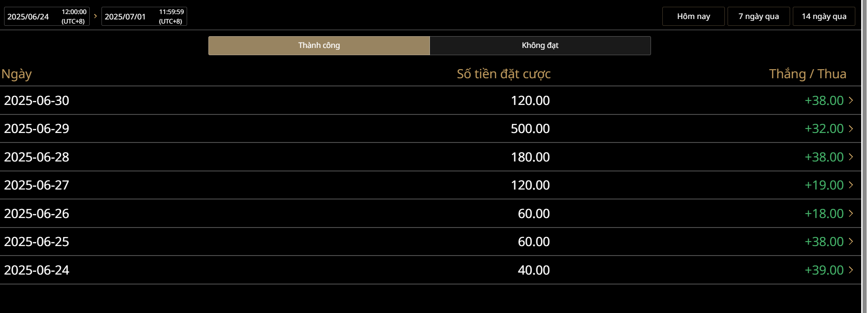The image size is (868, 313).
Task: Filter by Hôm nay
Action: (693, 16)
